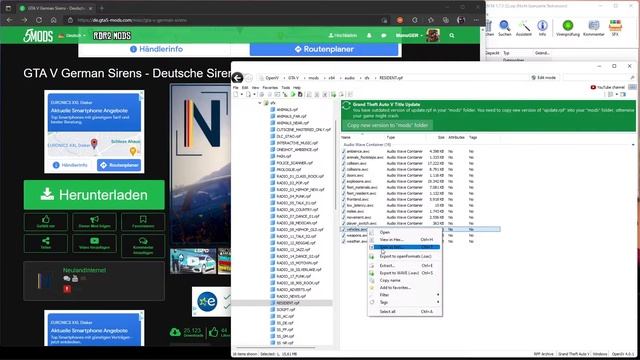
Task: Click the green play toolbar icon
Action: pos(293,94)
